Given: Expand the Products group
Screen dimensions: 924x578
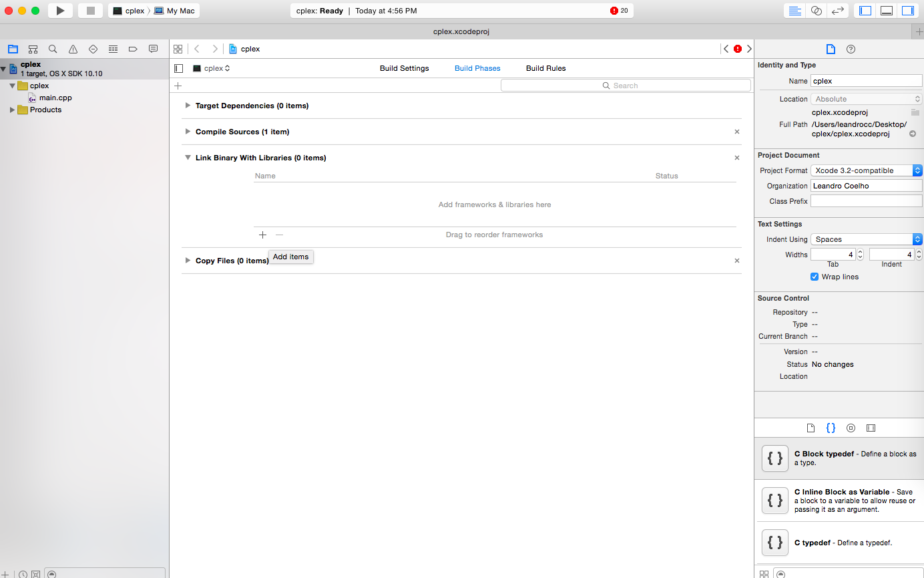Looking at the screenshot, I should click(x=12, y=110).
